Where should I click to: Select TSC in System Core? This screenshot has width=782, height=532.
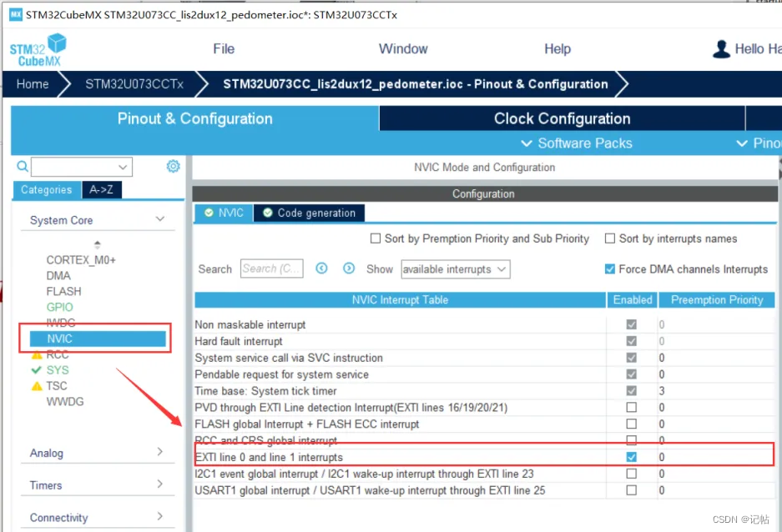click(57, 386)
